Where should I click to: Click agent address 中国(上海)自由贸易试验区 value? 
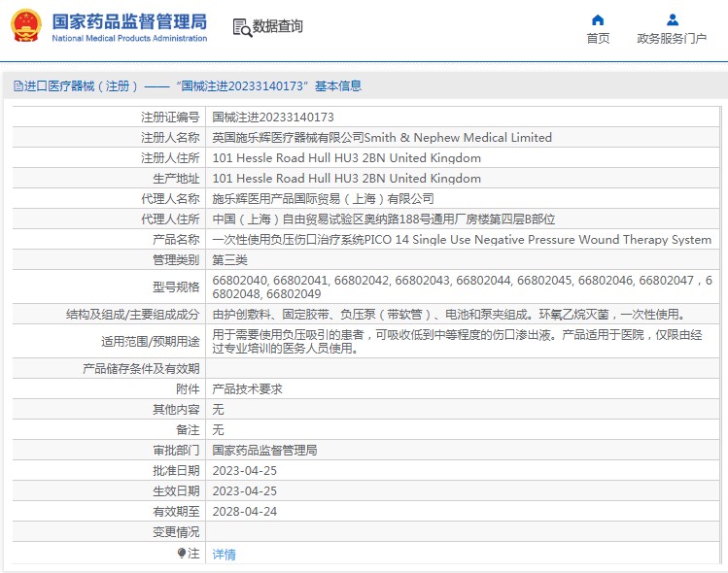tap(384, 219)
